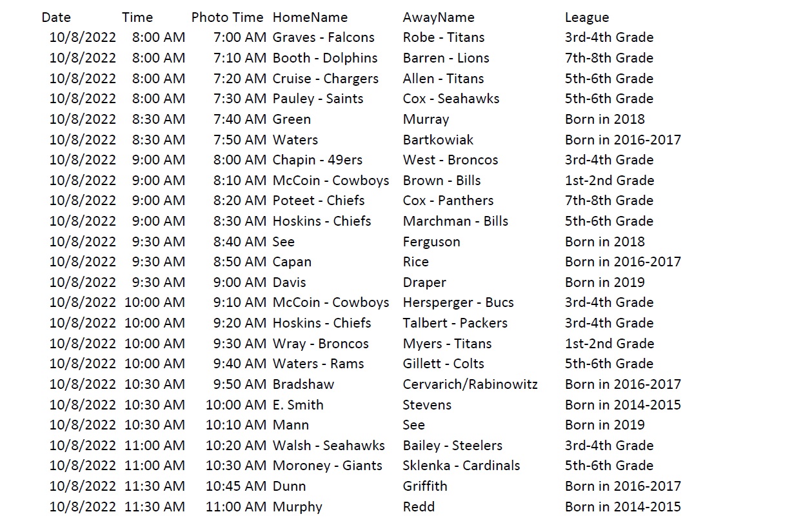Click the E. Smith home name cell
This screenshot has height=523, width=812.
click(x=298, y=405)
